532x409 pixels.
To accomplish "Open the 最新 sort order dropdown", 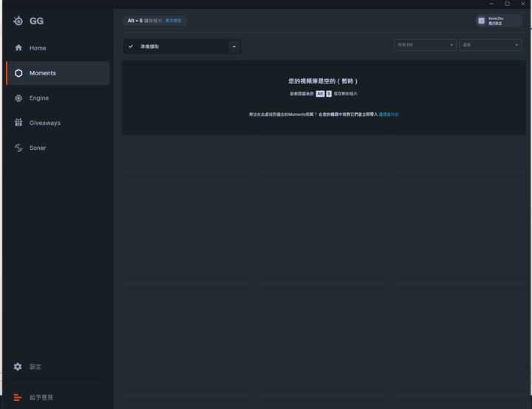I will [491, 45].
